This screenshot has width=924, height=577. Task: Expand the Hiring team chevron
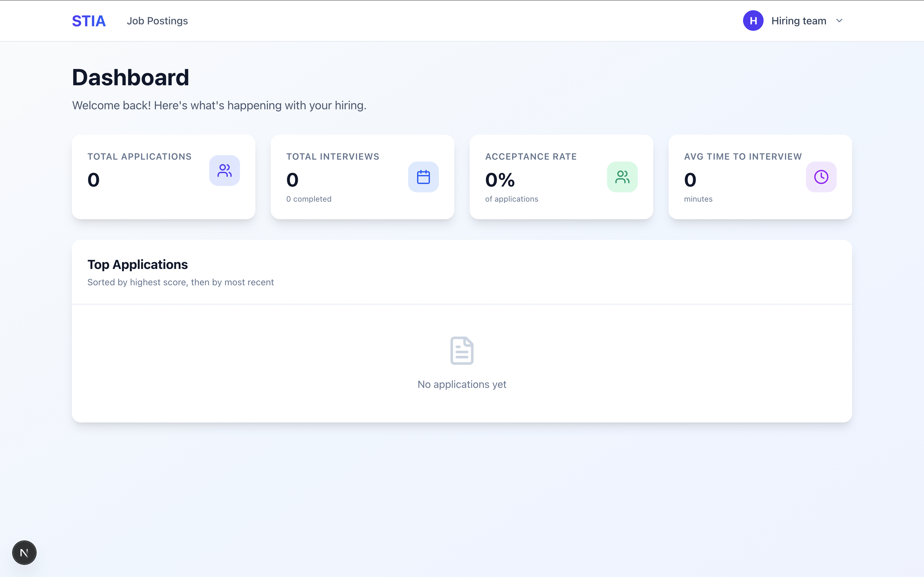[839, 21]
